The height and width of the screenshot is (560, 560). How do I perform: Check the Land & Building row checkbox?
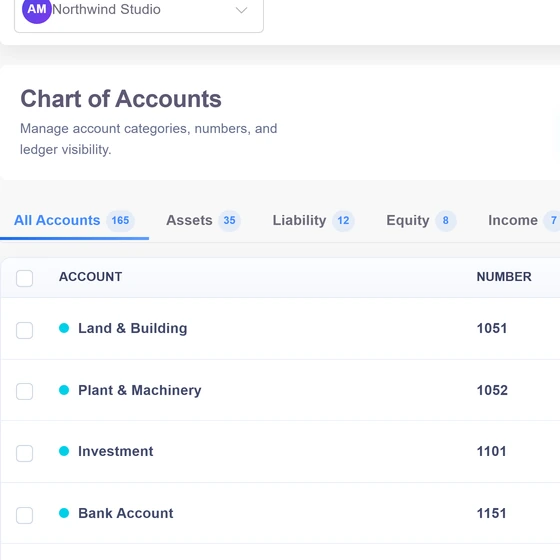click(25, 330)
